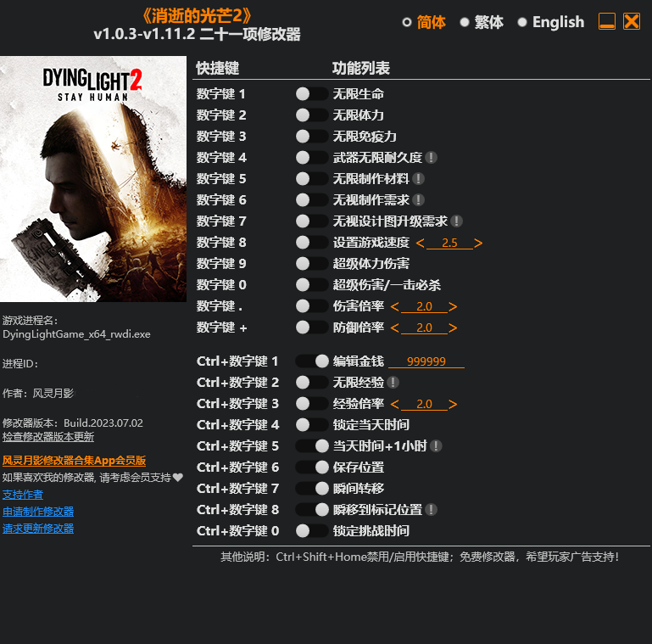Minimize the trainer window
Viewport: 652px width, 644px height.
click(607, 21)
